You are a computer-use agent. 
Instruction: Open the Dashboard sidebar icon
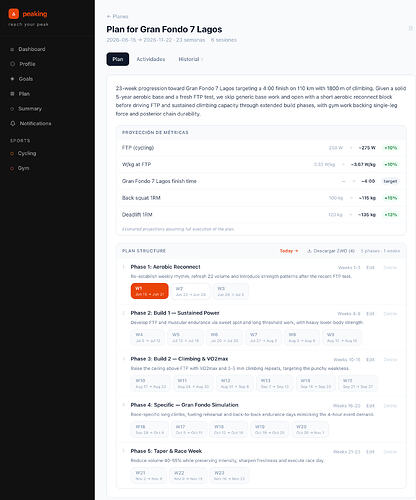coord(12,49)
